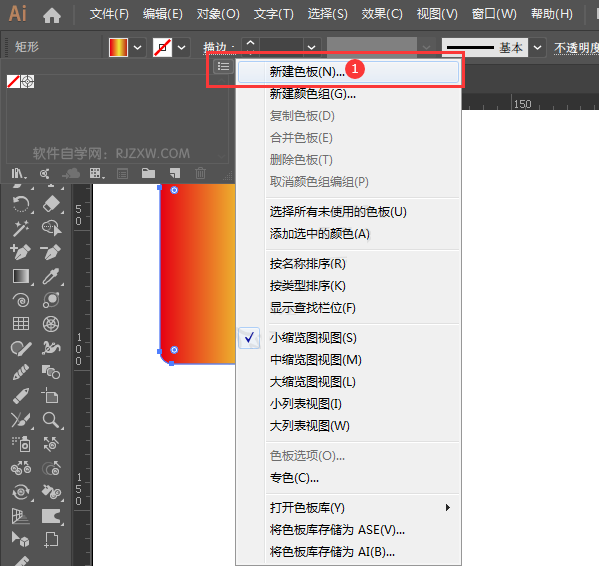Toggle 显示查找栏位 option
Image resolution: width=599 pixels, height=566 pixels.
tap(348, 308)
